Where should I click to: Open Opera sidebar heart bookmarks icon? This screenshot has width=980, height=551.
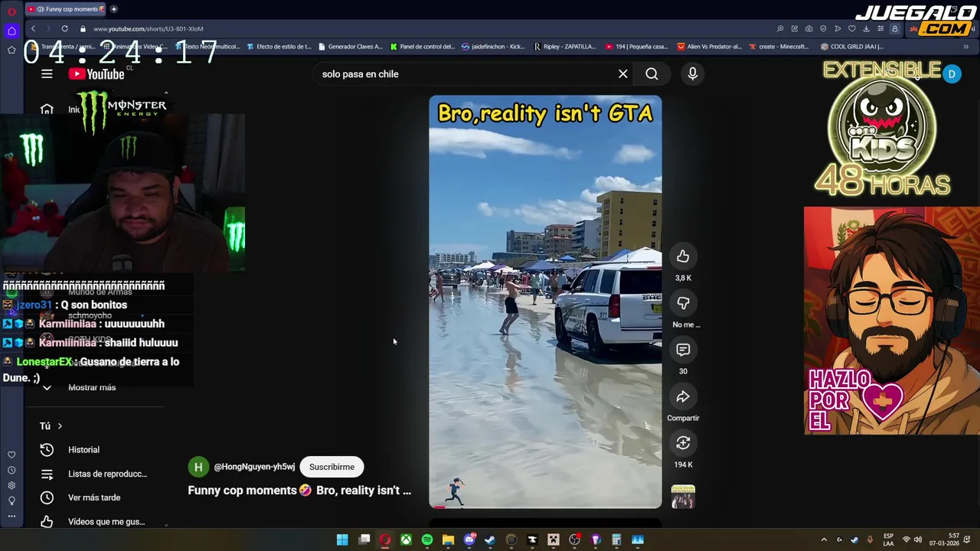click(x=11, y=455)
